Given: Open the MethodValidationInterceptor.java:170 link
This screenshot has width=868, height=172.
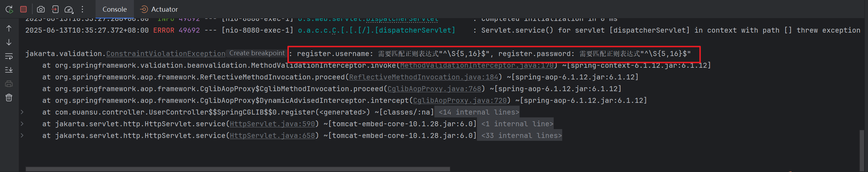Looking at the screenshot, I should pos(477,65).
